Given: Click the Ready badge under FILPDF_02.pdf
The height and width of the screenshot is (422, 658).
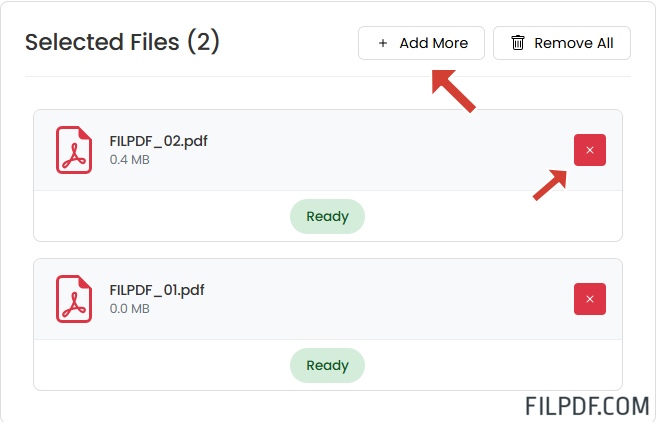Looking at the screenshot, I should (327, 216).
